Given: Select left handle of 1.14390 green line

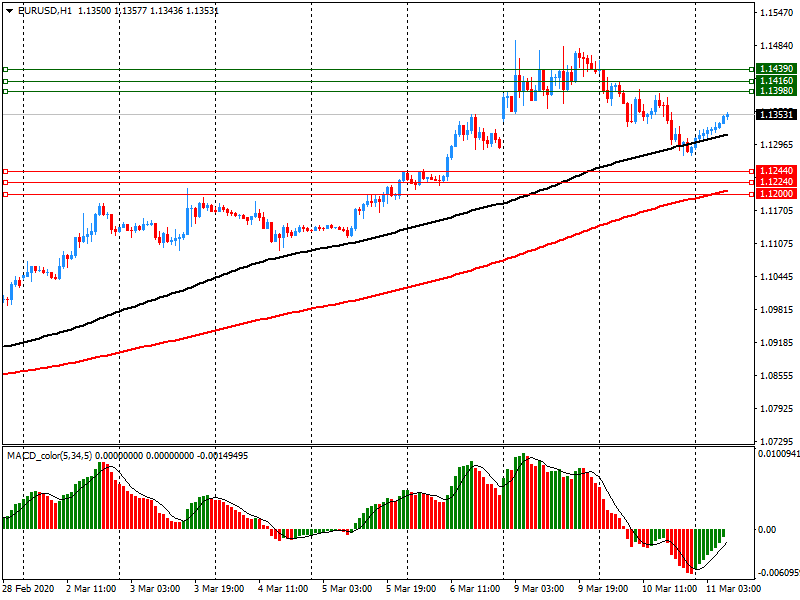Looking at the screenshot, I should pyautogui.click(x=6, y=69).
